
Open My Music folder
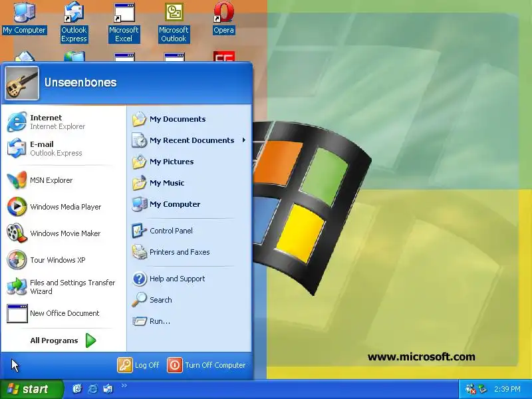coord(189,183)
